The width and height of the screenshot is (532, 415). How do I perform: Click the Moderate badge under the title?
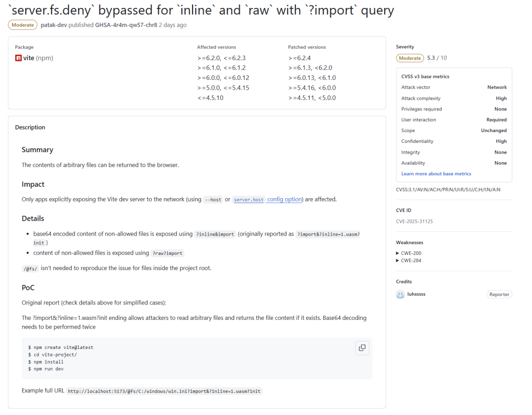pos(23,25)
